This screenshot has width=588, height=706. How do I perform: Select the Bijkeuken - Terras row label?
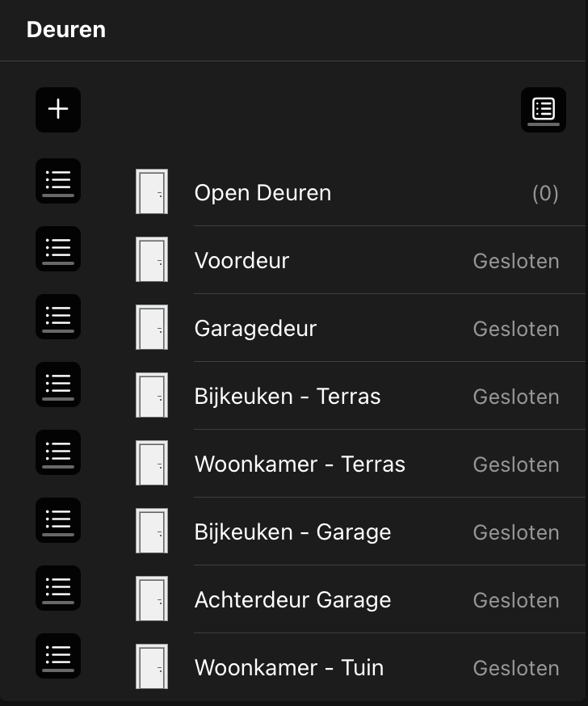(x=288, y=397)
